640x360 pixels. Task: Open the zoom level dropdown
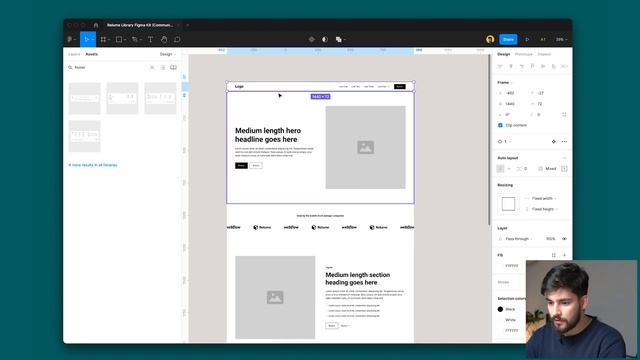pos(561,40)
